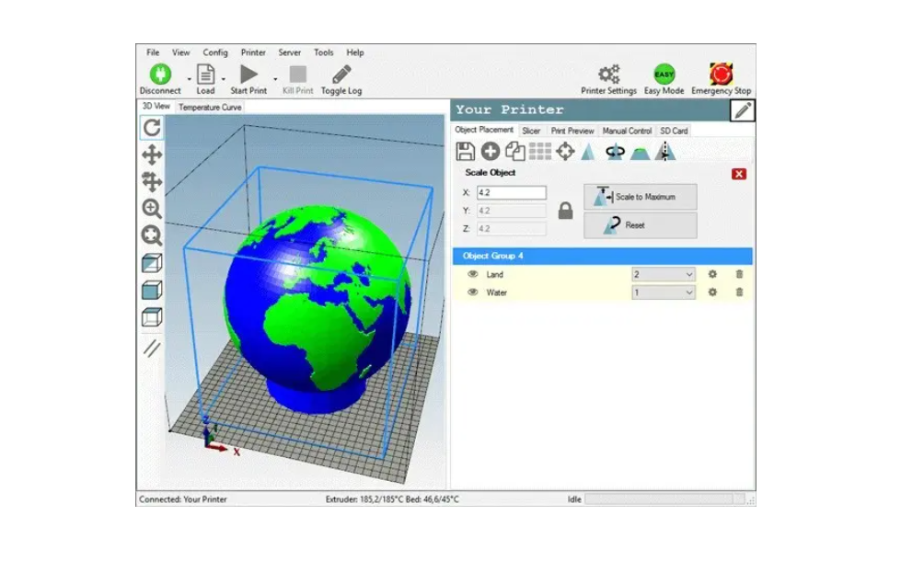
Task: Start the print with the play icon
Action: click(x=248, y=74)
